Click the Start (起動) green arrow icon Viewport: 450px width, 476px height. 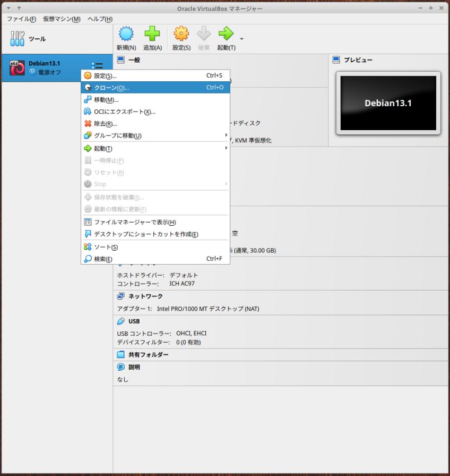226,33
